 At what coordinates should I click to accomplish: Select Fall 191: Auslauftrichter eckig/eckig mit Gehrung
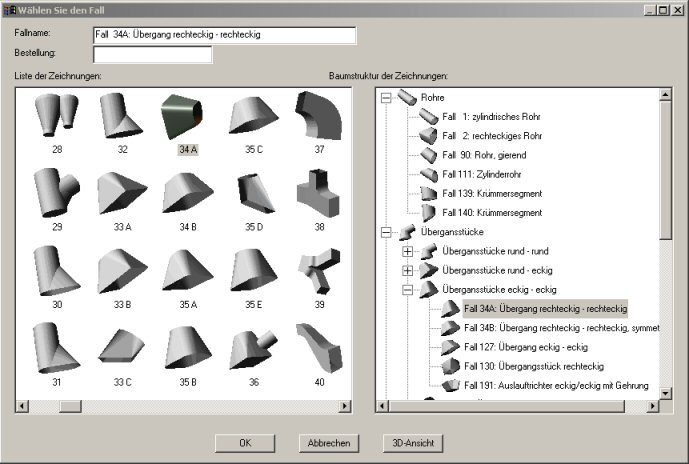tap(556, 385)
